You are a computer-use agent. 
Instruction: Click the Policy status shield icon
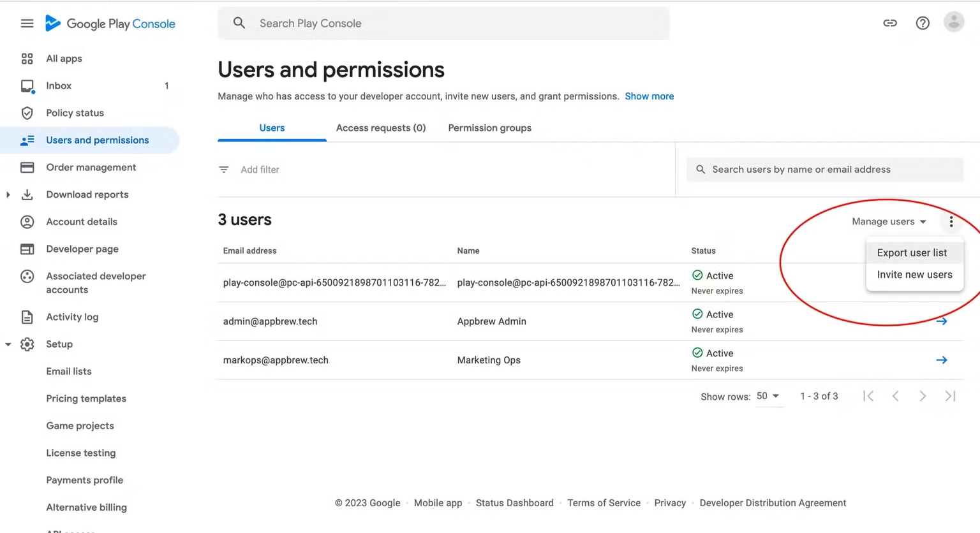coord(27,113)
